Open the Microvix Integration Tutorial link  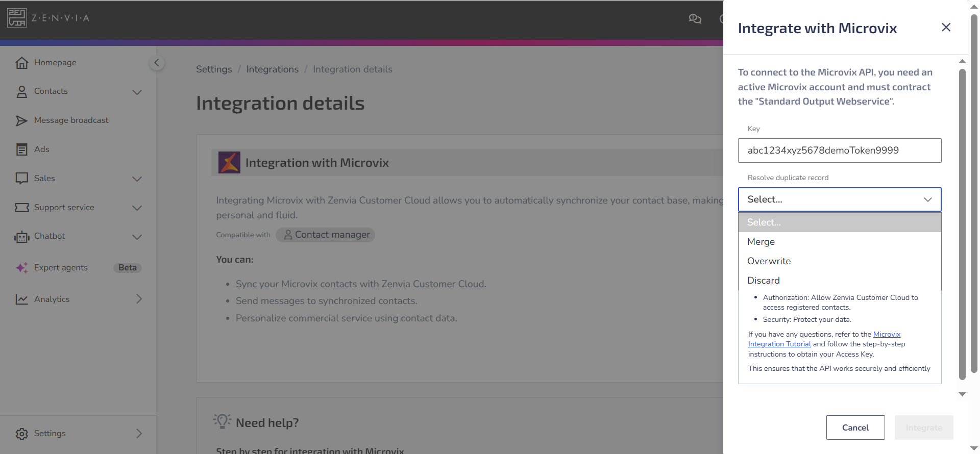click(824, 339)
